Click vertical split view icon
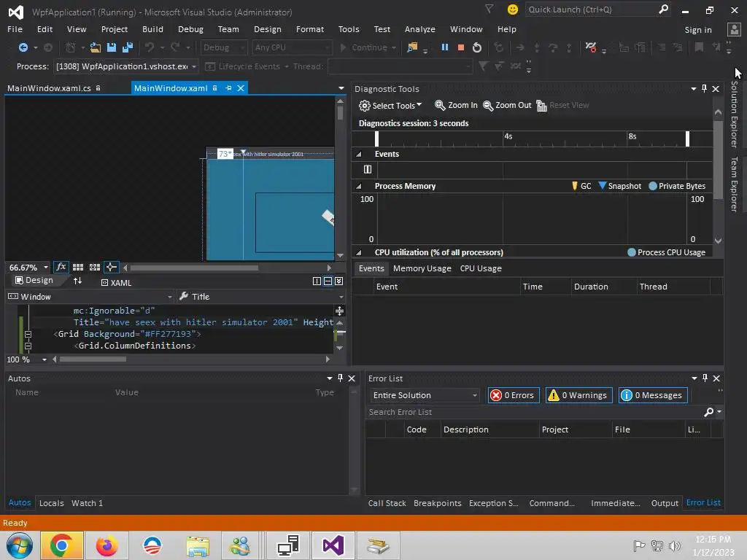The height and width of the screenshot is (560, 747). [317, 281]
